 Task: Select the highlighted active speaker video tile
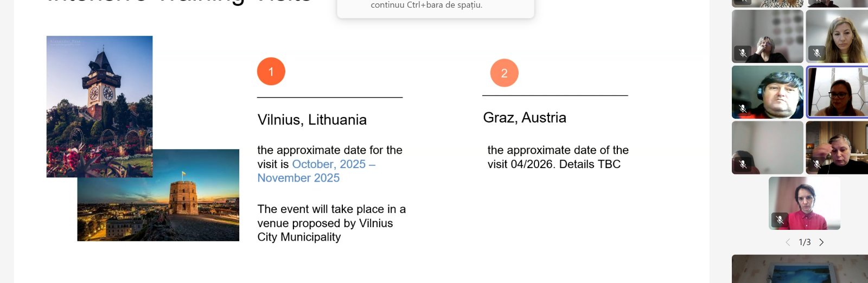click(x=837, y=92)
